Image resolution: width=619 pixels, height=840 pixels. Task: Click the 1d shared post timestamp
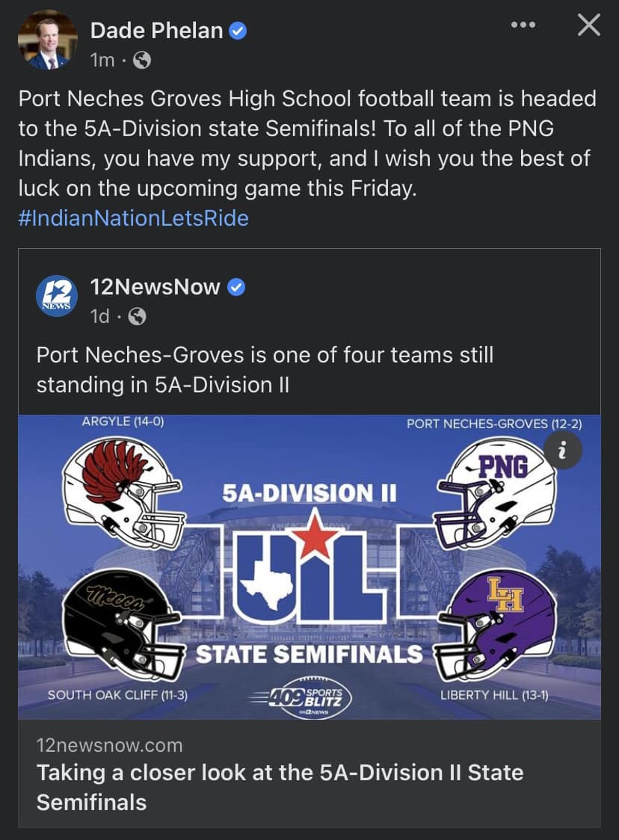click(99, 317)
